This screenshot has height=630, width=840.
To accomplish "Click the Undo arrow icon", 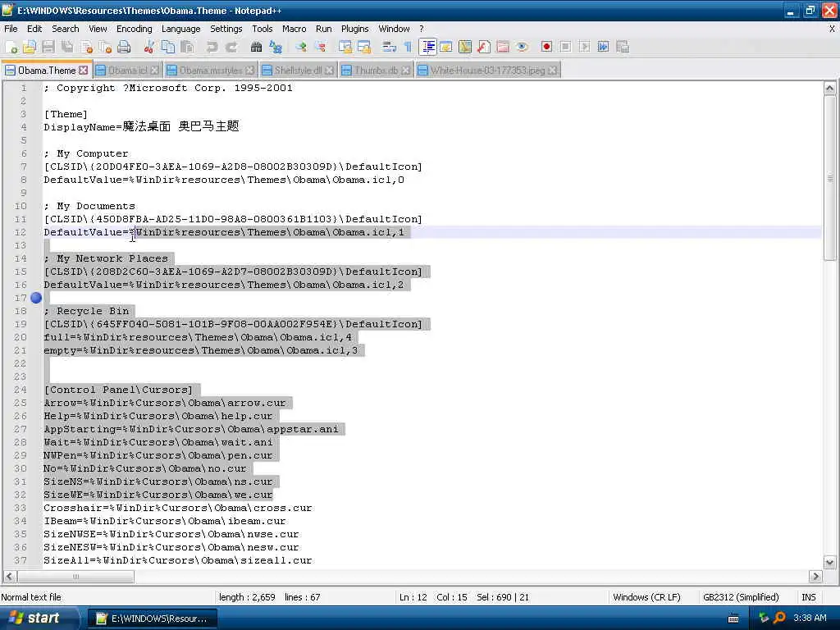I will (212, 47).
